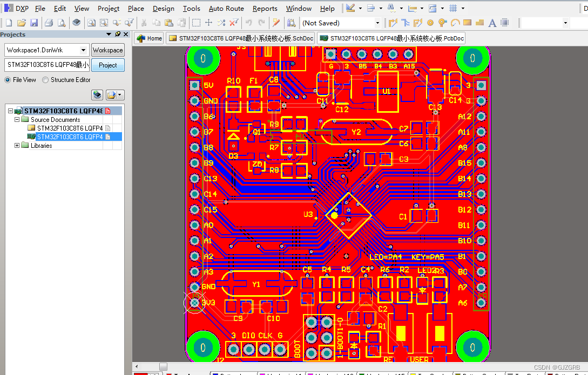Click the Place Fill rectangle icon

pyautogui.click(x=467, y=23)
